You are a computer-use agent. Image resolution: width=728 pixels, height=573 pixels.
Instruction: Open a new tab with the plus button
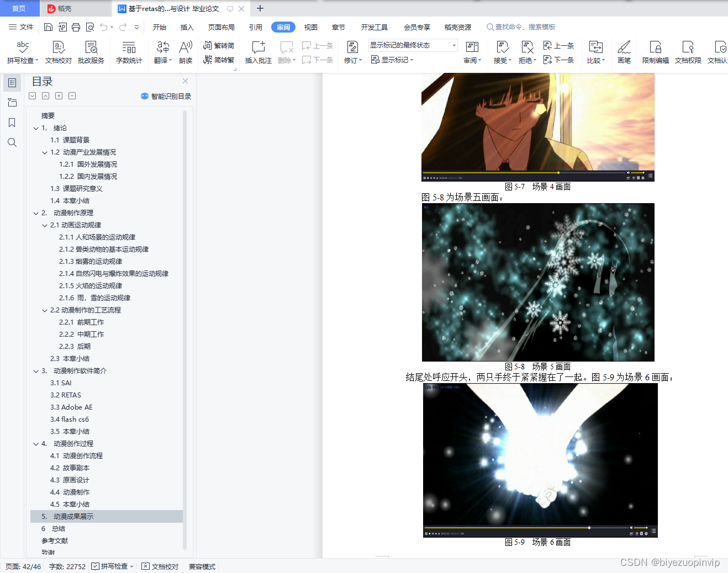pyautogui.click(x=260, y=8)
